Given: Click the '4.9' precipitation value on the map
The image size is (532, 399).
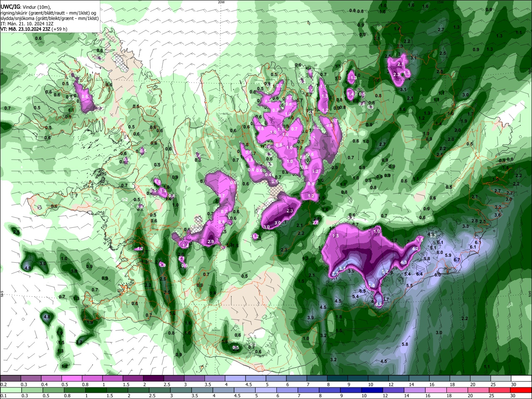Looking at the screenshot, I should tap(28, 268).
